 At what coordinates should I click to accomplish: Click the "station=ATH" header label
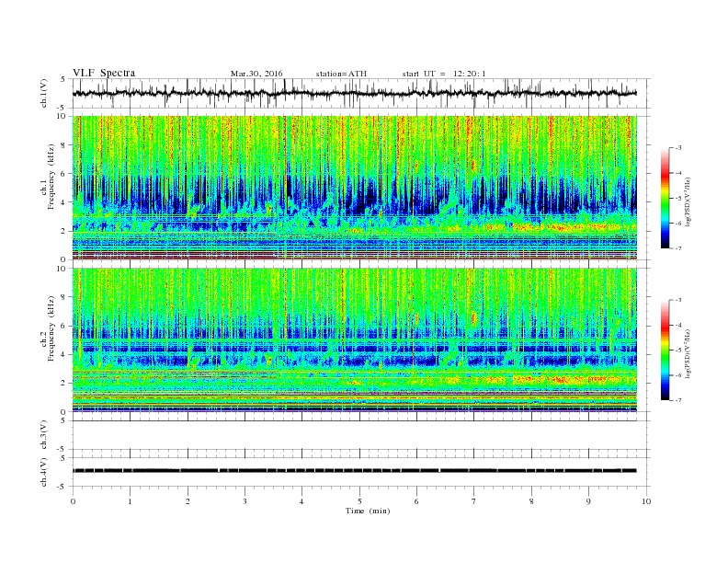tap(341, 74)
